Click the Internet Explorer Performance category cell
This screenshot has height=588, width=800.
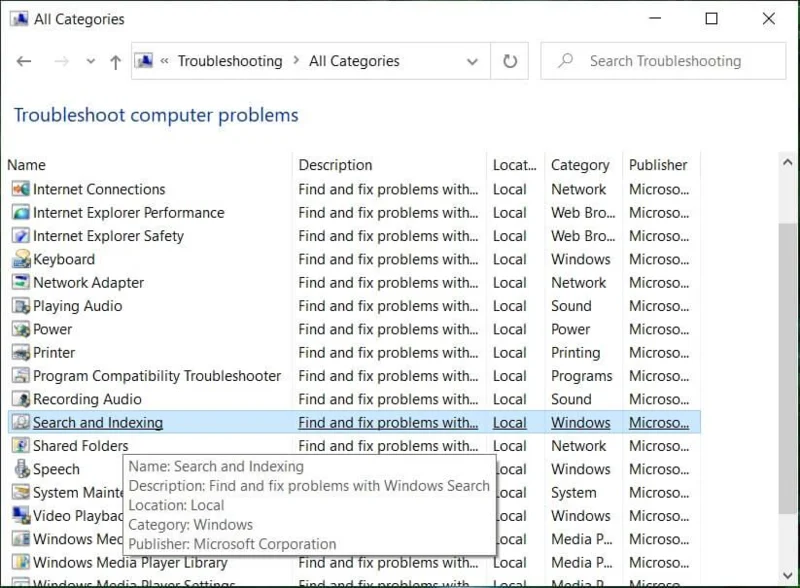coord(583,213)
